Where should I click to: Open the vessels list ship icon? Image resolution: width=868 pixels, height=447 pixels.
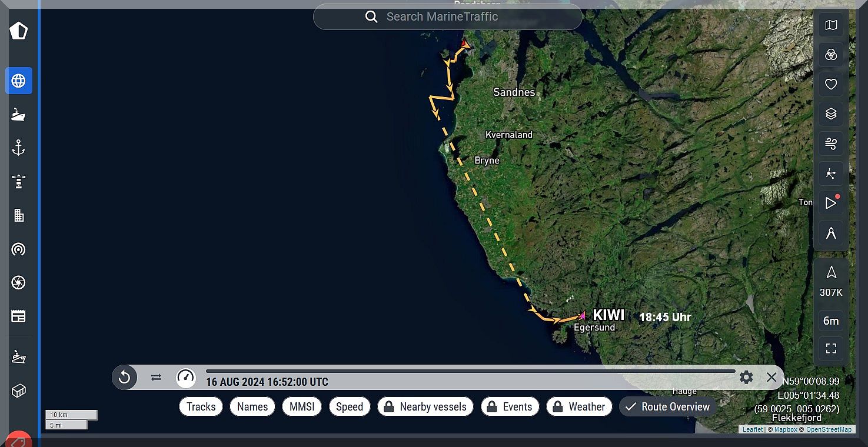[x=19, y=114]
